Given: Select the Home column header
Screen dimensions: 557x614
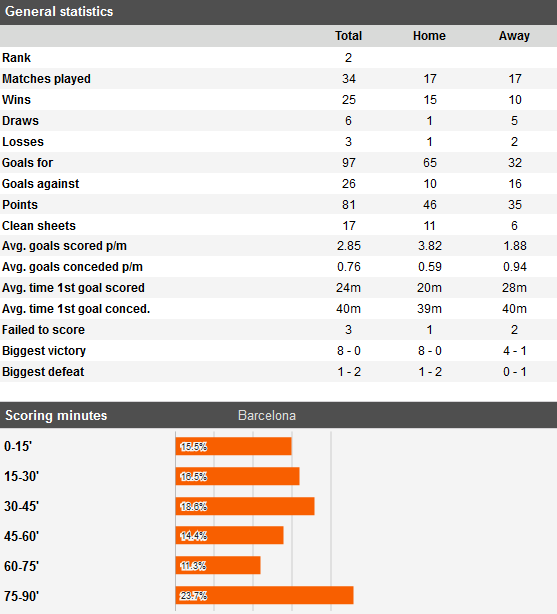Looking at the screenshot, I should (429, 36).
